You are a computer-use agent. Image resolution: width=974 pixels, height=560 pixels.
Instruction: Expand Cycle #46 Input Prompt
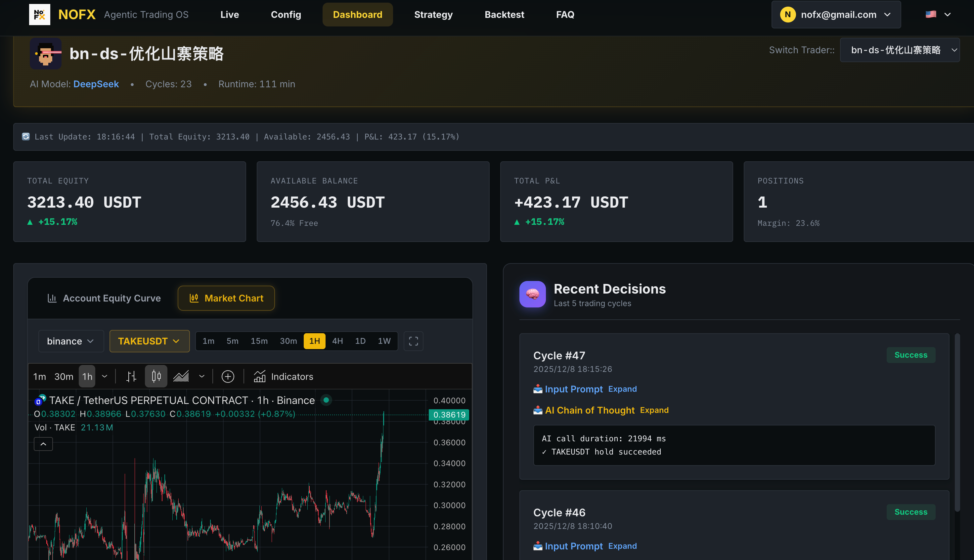[622, 546]
